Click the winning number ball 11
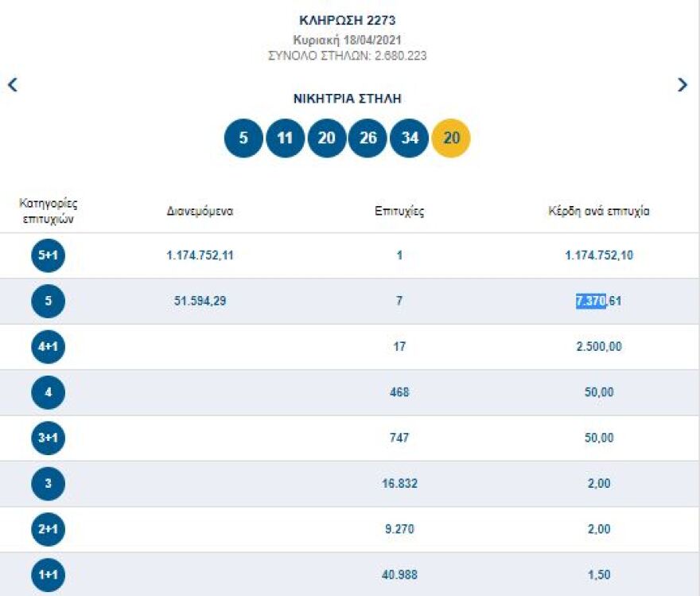Viewport: 700px width, 596px height. tap(284, 138)
